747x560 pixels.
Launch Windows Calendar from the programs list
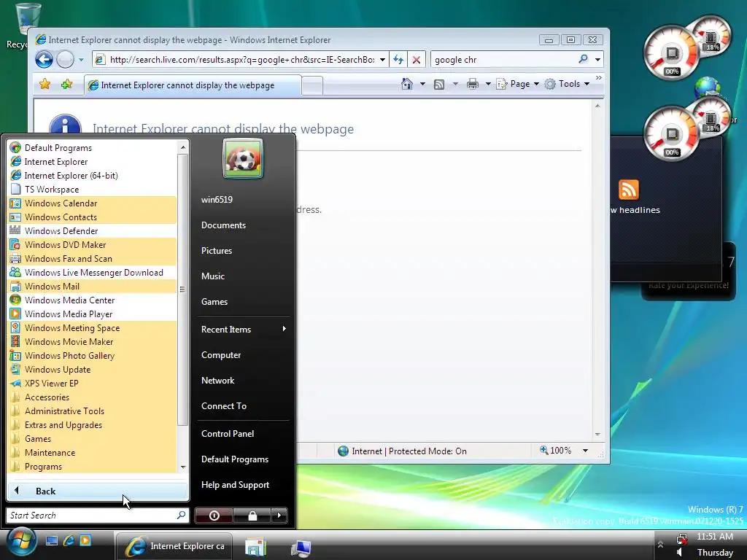[x=92, y=203]
